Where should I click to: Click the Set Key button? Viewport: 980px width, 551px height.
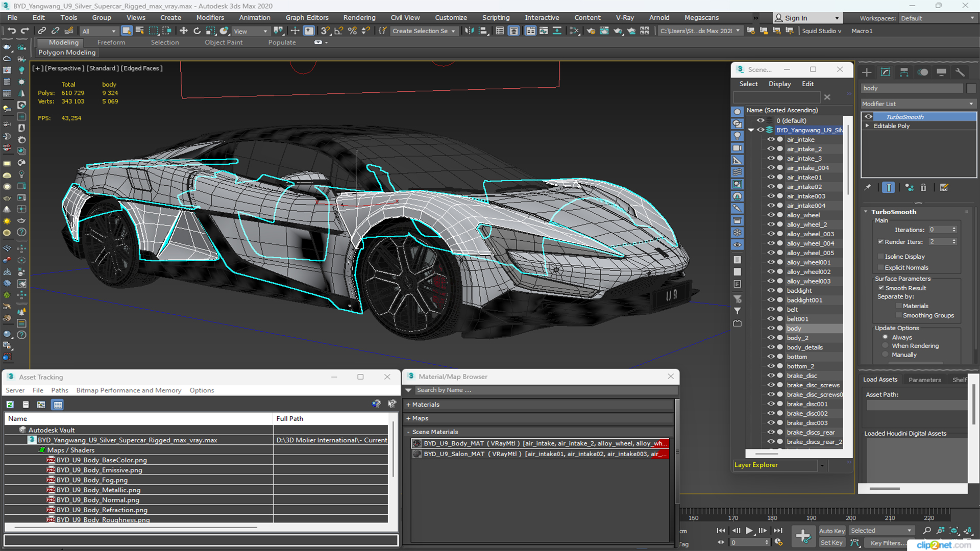point(832,543)
